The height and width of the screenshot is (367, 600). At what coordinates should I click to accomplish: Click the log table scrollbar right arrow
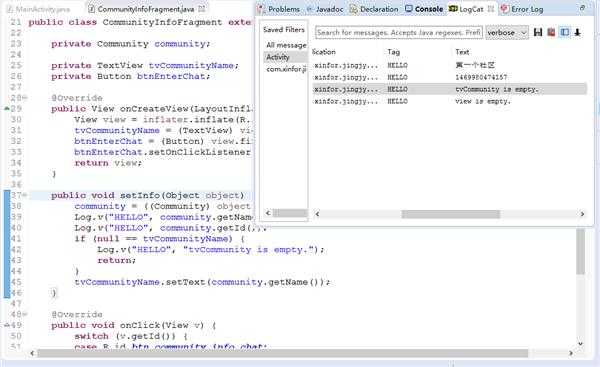(582, 214)
